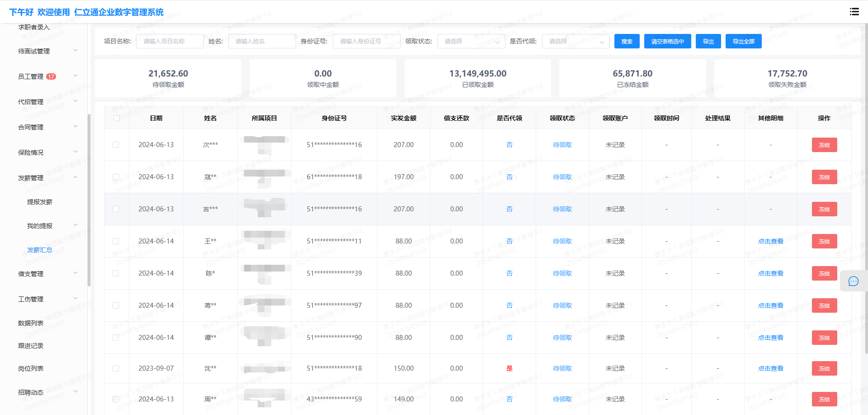Click the 待领取 status for 沈** row
This screenshot has width=868, height=415.
pos(562,368)
